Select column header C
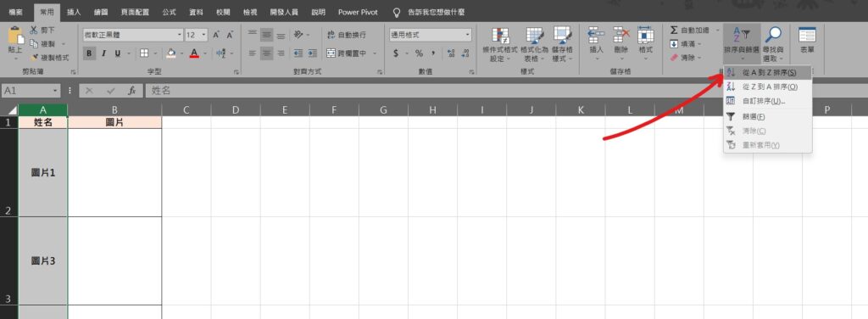This screenshot has width=868, height=319. (186, 109)
